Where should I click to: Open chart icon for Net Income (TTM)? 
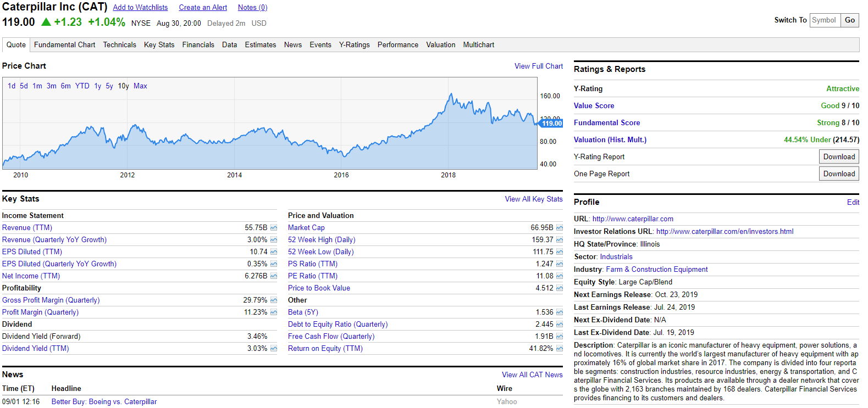pyautogui.click(x=274, y=276)
